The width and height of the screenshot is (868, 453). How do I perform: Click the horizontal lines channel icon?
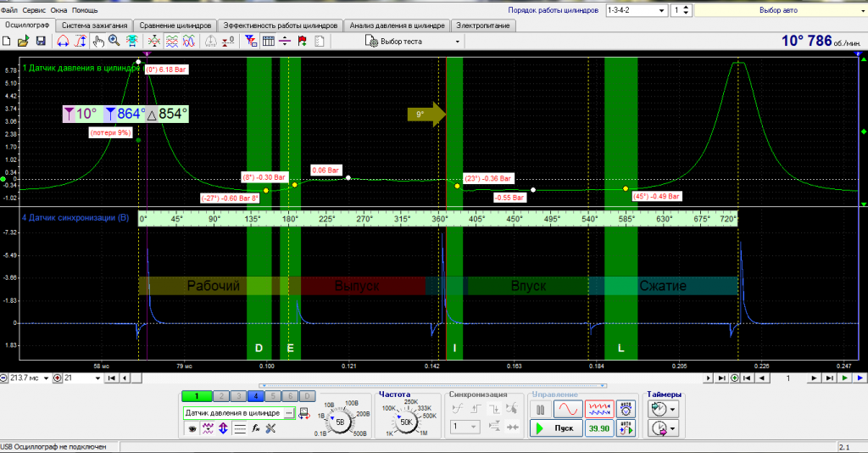(x=240, y=428)
